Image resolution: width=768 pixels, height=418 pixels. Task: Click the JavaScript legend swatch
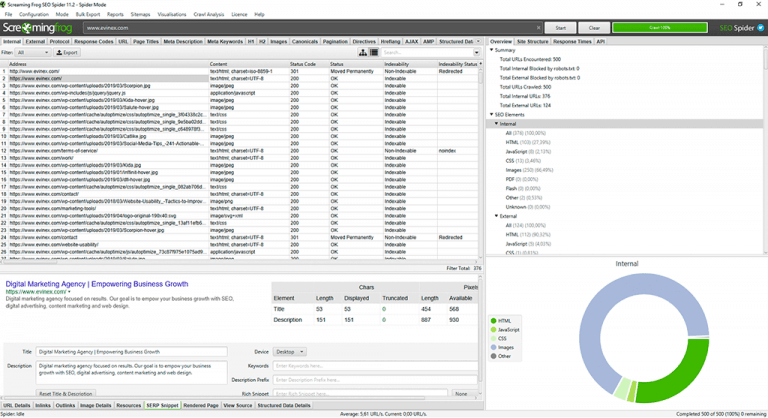pos(493,330)
